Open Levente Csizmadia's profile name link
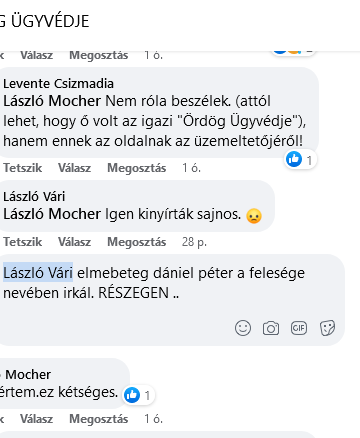Screen dimensions: 360x438 point(58,83)
